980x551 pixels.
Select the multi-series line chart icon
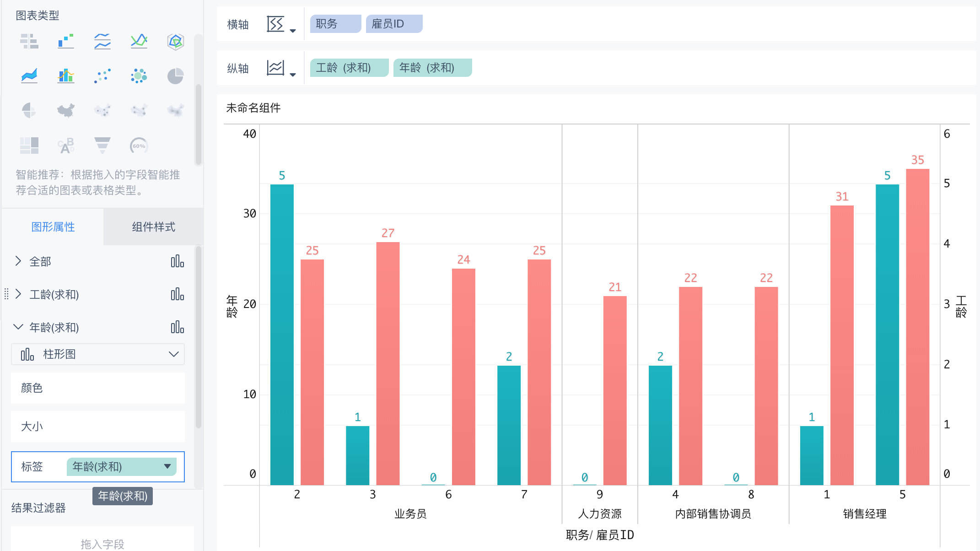[139, 41]
